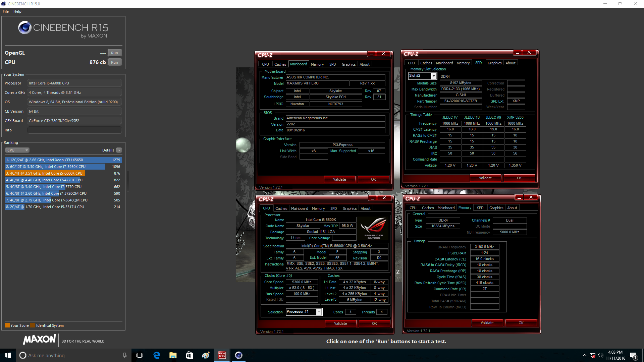Launch Microsoft Edge from taskbar
The width and height of the screenshot is (644, 362).
[157, 355]
